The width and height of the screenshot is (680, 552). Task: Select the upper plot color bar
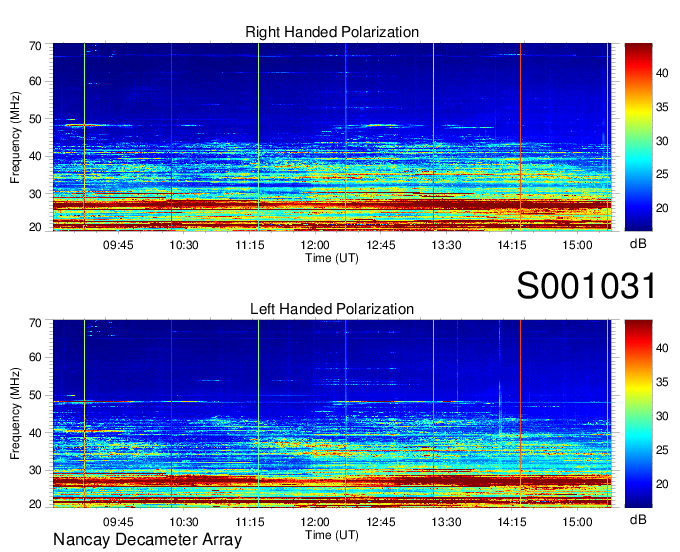638,137
